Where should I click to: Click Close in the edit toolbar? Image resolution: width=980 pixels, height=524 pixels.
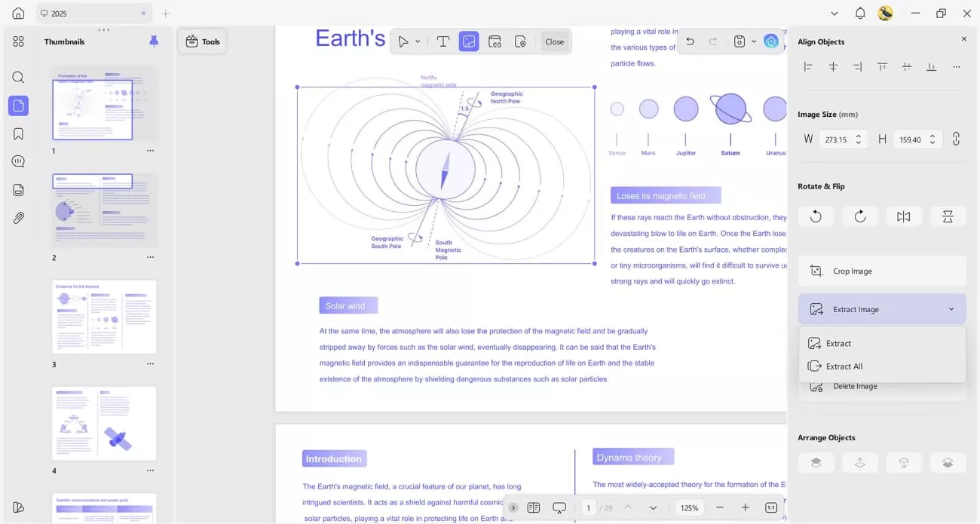point(554,41)
